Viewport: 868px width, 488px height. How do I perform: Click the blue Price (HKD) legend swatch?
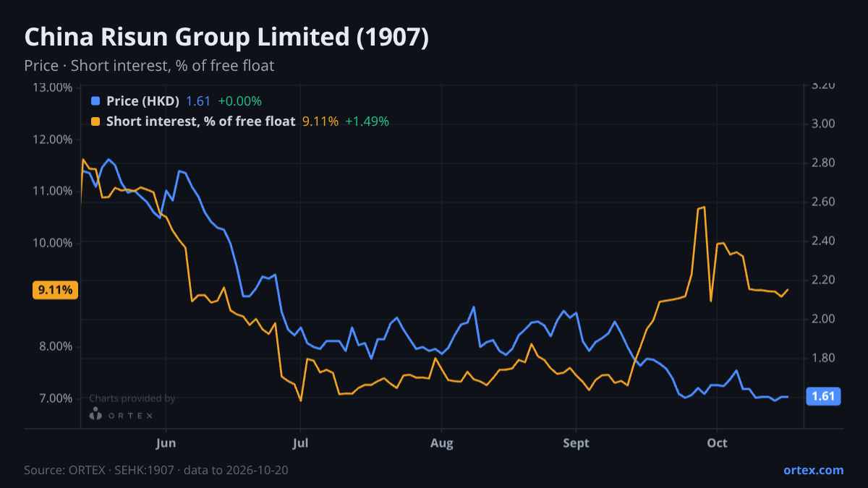click(x=95, y=101)
